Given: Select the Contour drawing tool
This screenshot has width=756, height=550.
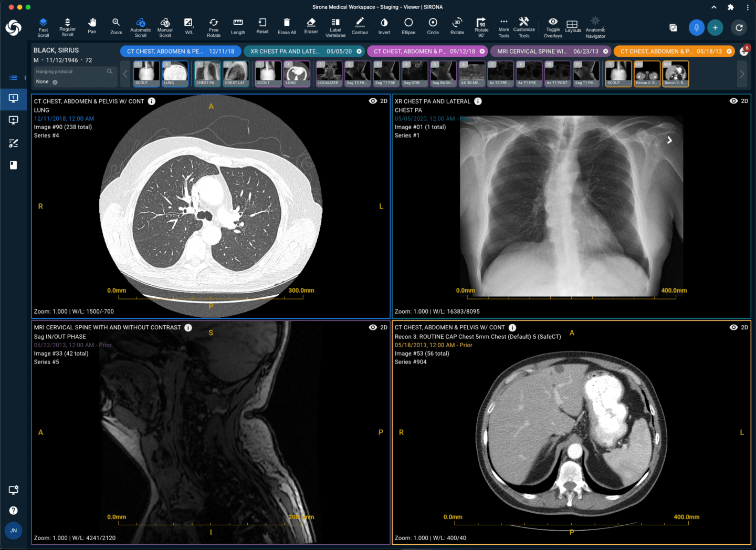Looking at the screenshot, I should [x=360, y=26].
